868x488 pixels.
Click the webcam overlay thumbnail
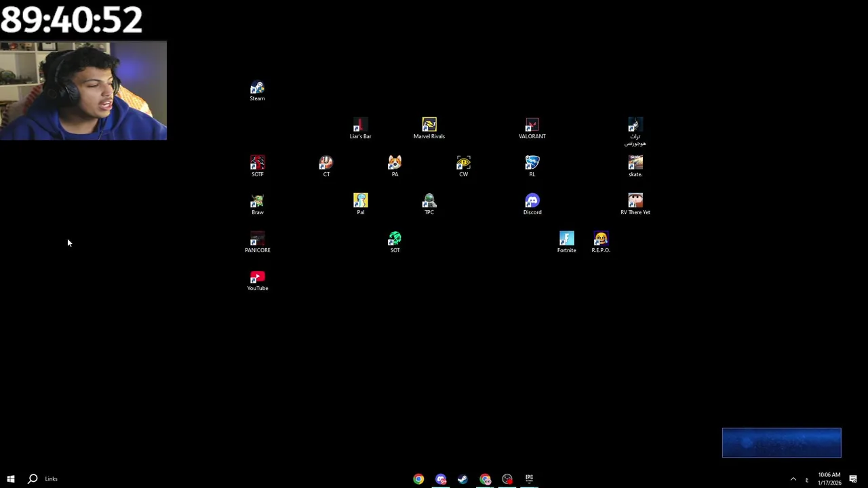(83, 91)
